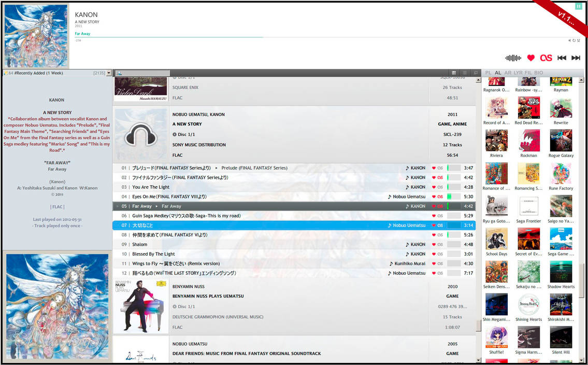Open the Shadow Hearts album thumbnail

click(561, 271)
